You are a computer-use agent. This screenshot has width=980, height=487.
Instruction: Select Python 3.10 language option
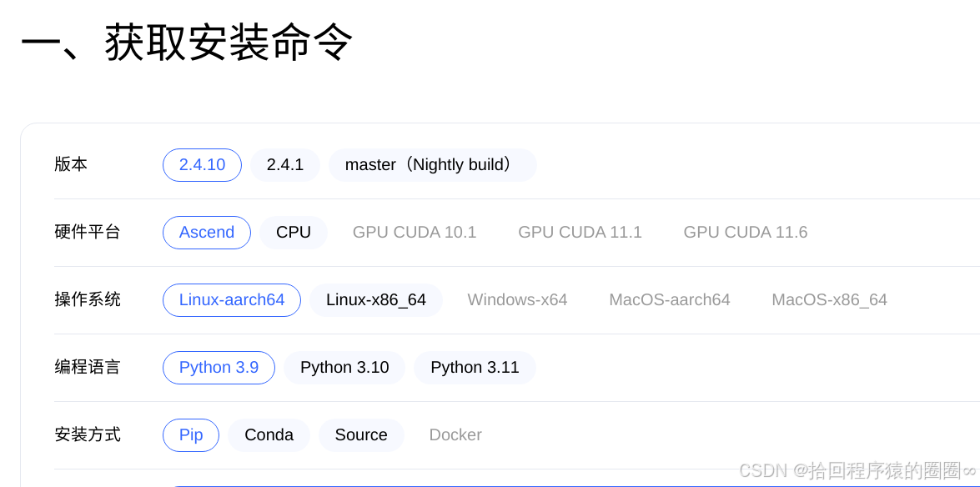coord(344,368)
